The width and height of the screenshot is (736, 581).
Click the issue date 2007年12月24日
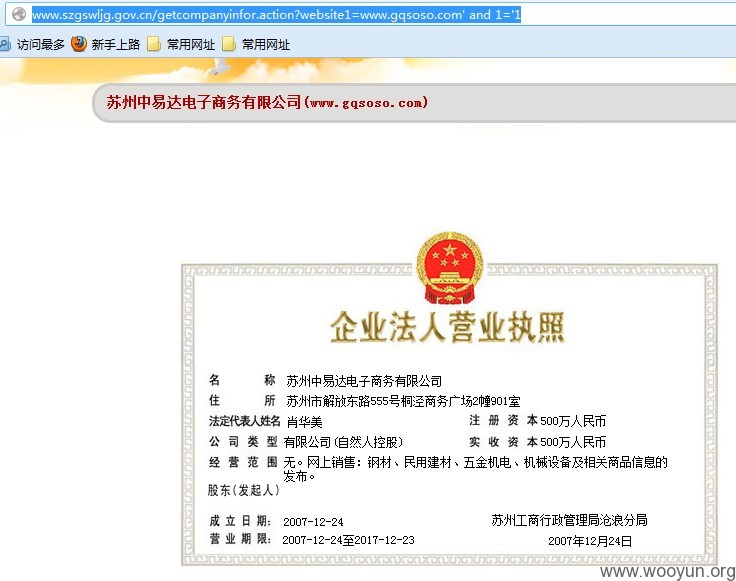tap(590, 541)
